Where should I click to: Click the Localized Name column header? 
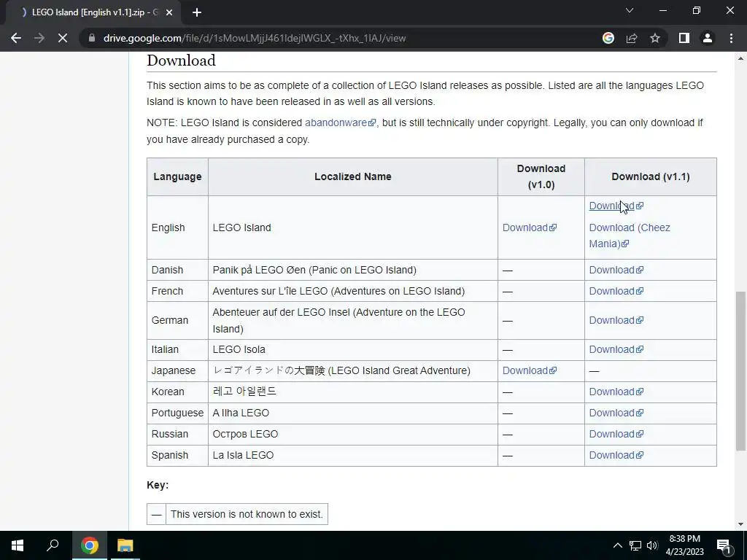tap(352, 176)
